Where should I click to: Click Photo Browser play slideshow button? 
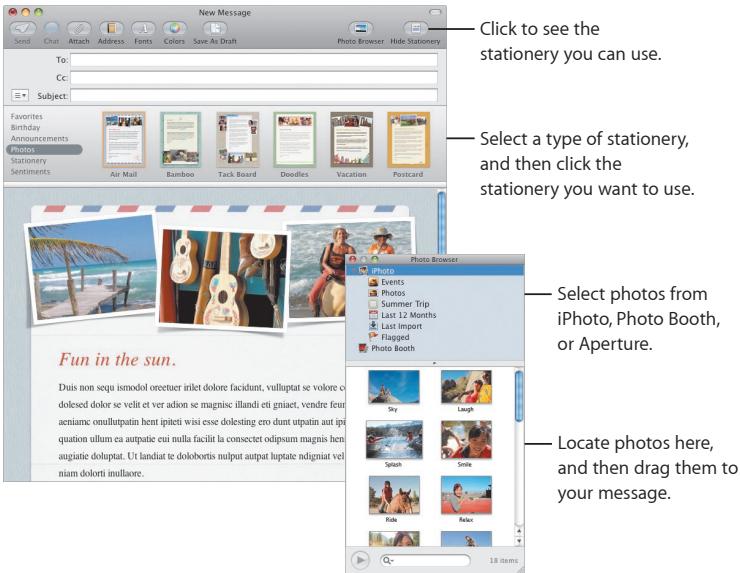(x=360, y=560)
